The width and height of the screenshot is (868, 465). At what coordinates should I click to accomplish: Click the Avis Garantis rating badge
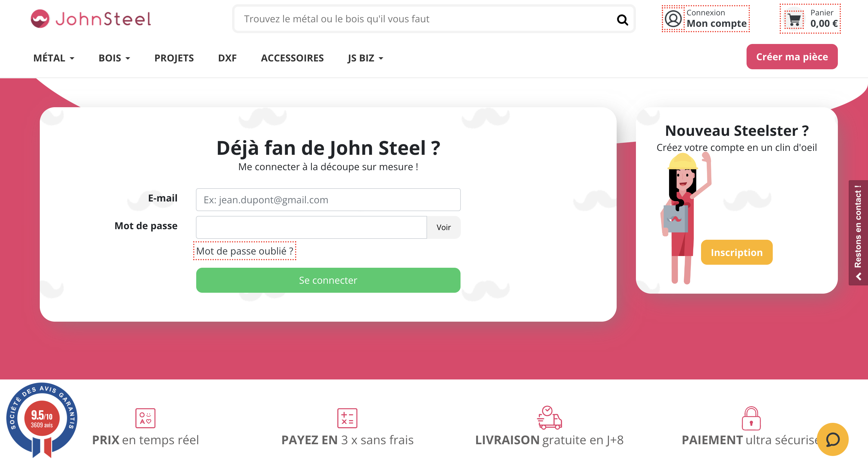(42, 420)
